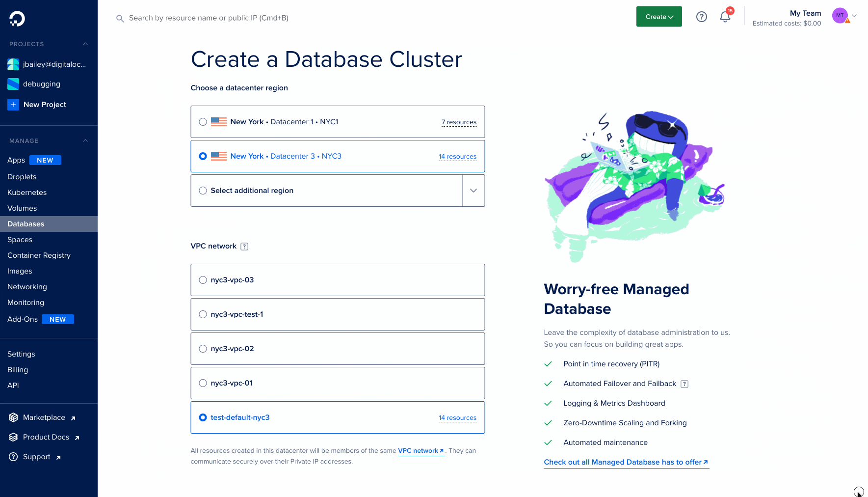
Task: Collapse the Manage section chevron
Action: (85, 141)
